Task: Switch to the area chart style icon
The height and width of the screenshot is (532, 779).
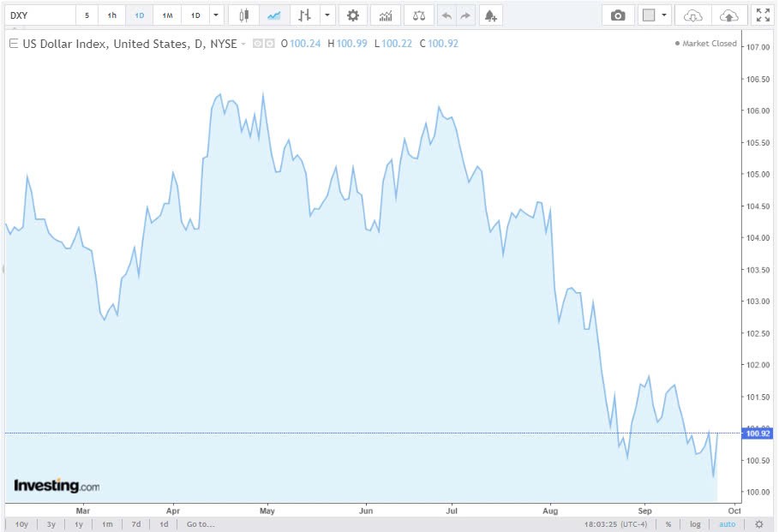Action: (x=273, y=15)
